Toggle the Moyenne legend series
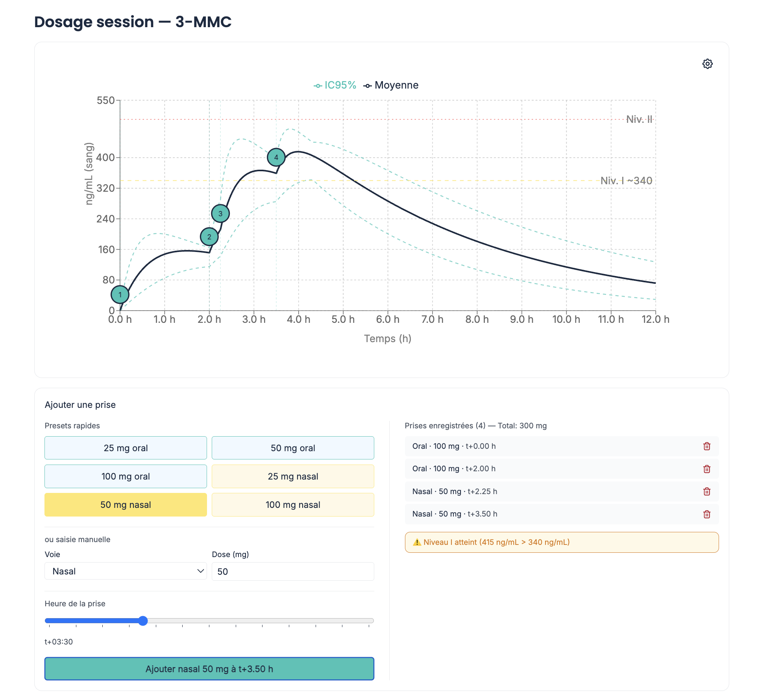The image size is (769, 700). (x=391, y=85)
